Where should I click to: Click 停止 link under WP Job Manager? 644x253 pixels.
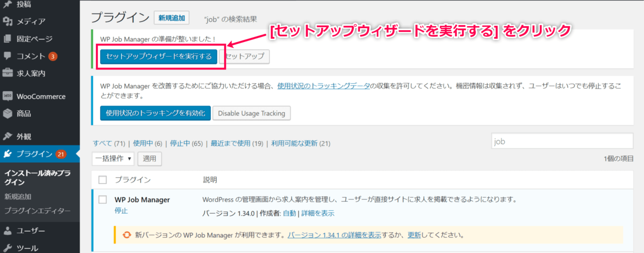pyautogui.click(x=121, y=211)
